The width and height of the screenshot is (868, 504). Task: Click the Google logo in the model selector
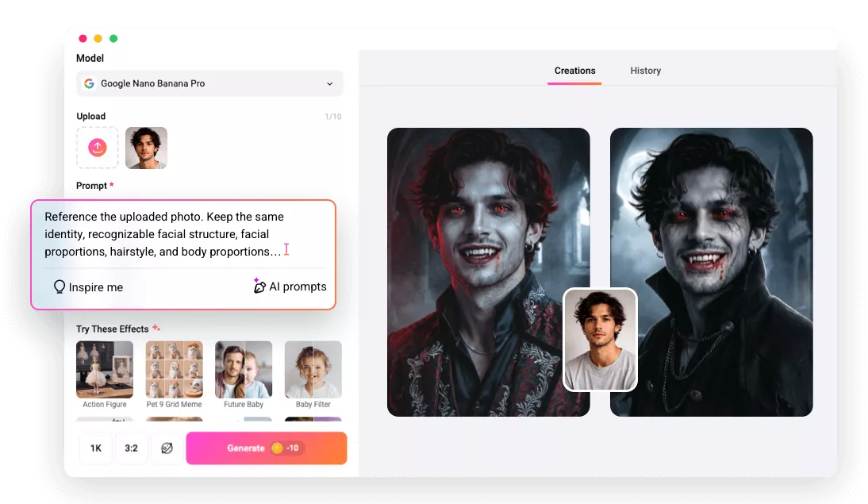[87, 83]
